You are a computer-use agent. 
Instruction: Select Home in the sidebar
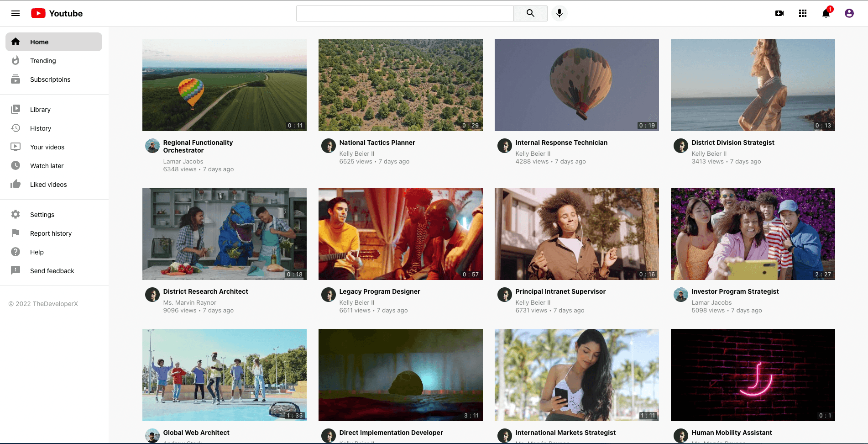pyautogui.click(x=54, y=42)
